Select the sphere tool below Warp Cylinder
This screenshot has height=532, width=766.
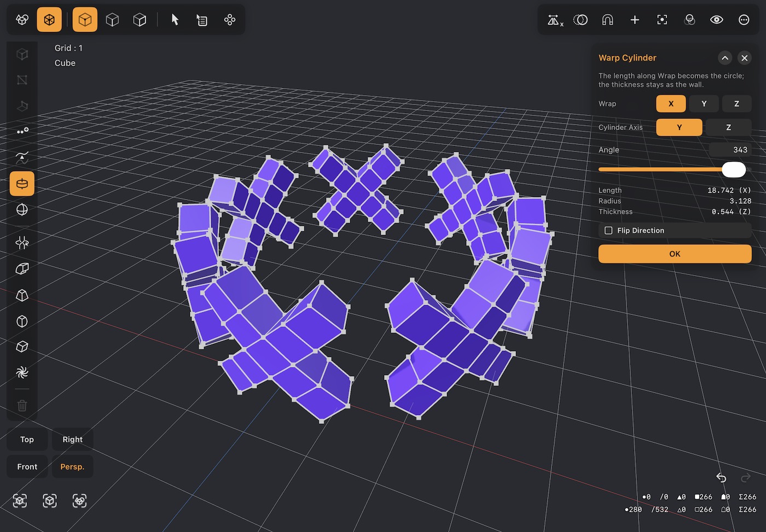pyautogui.click(x=22, y=210)
